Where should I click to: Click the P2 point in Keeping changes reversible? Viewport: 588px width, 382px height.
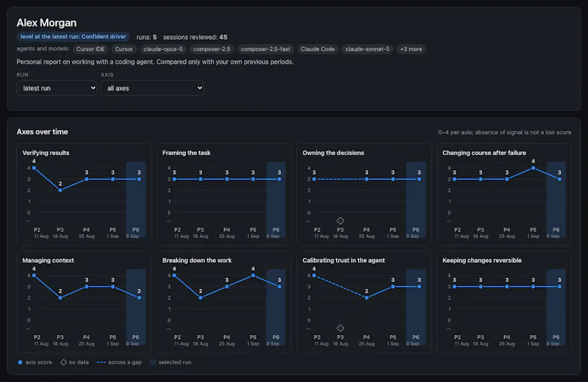454,286
